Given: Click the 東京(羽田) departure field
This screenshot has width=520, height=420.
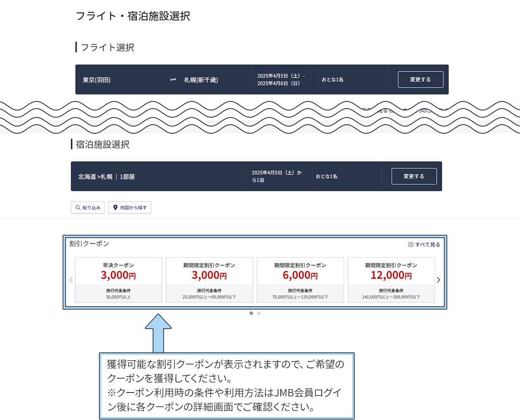Looking at the screenshot, I should tap(97, 80).
